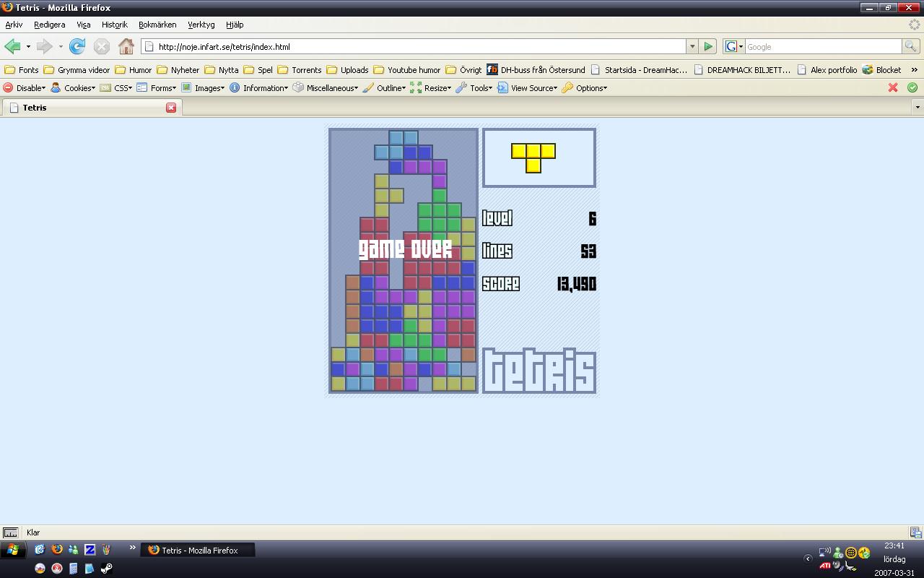Screen dimensions: 924x578
Task: Click into the Google search field
Action: click(823, 46)
